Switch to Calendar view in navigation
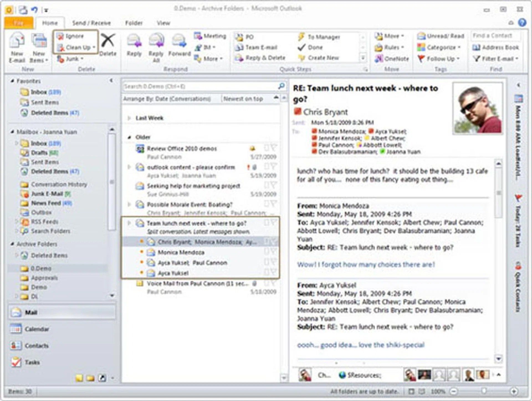 (x=37, y=329)
